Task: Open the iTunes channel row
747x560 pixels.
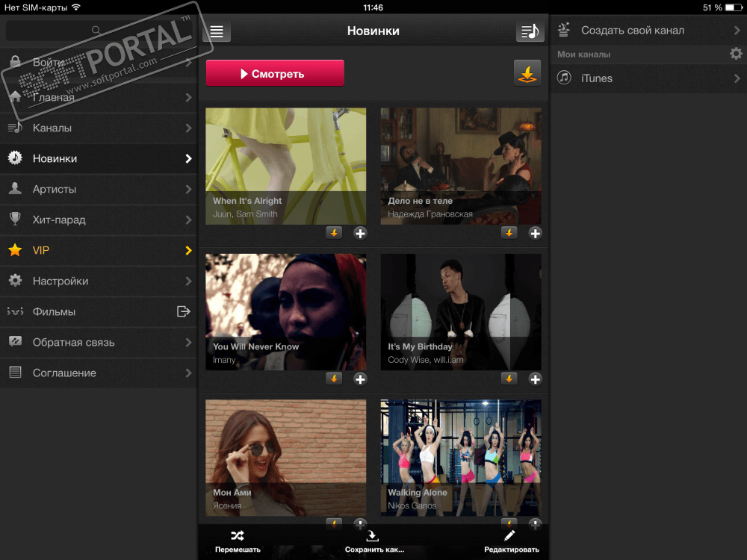Action: [648, 78]
